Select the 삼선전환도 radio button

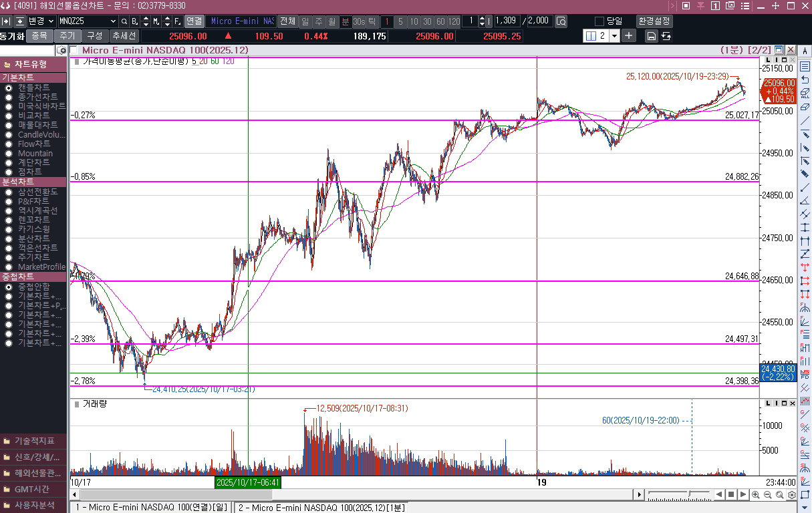tap(9, 192)
